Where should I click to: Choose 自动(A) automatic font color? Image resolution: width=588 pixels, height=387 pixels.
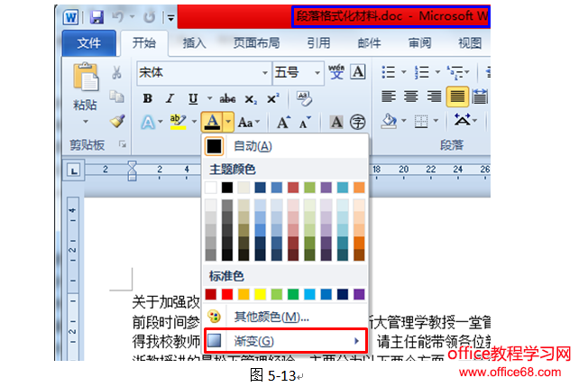point(286,146)
